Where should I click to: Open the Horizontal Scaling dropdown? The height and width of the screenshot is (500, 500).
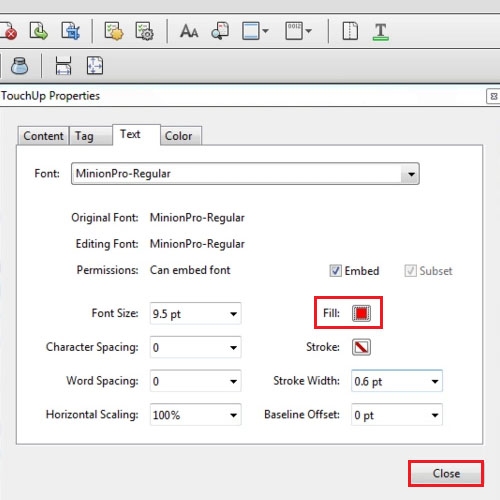pos(195,415)
